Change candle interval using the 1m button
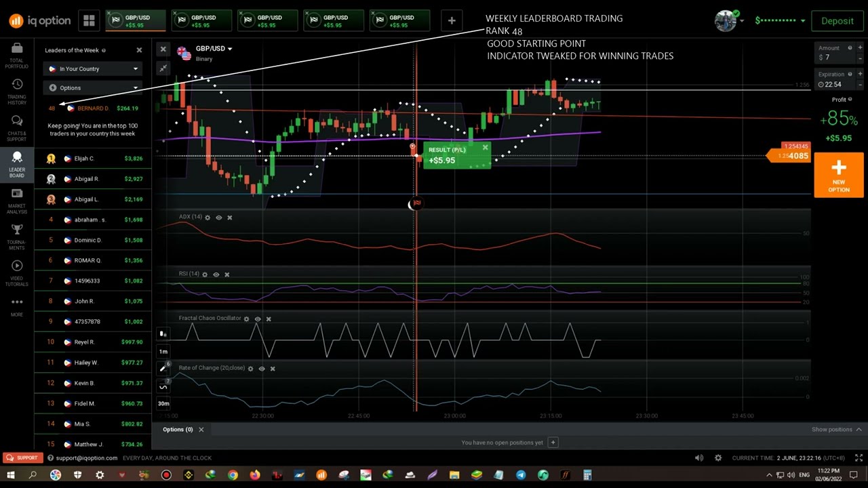The height and width of the screenshot is (488, 868). (163, 351)
